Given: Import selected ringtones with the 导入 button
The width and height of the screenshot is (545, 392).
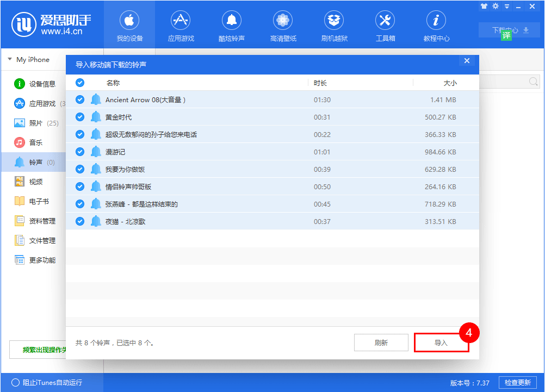Looking at the screenshot, I should [x=442, y=342].
